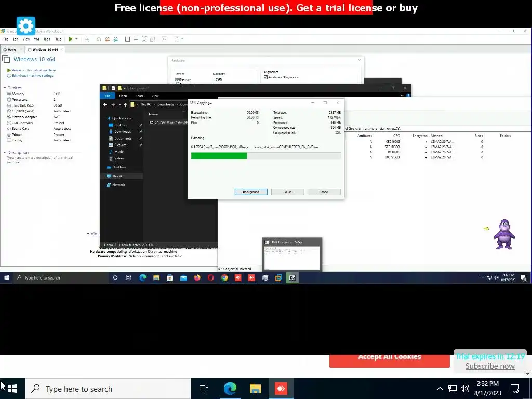Open VMware View menu

click(26, 39)
